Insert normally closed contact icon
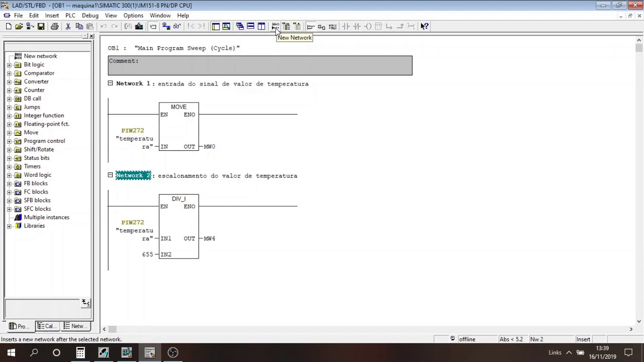 coord(357,26)
